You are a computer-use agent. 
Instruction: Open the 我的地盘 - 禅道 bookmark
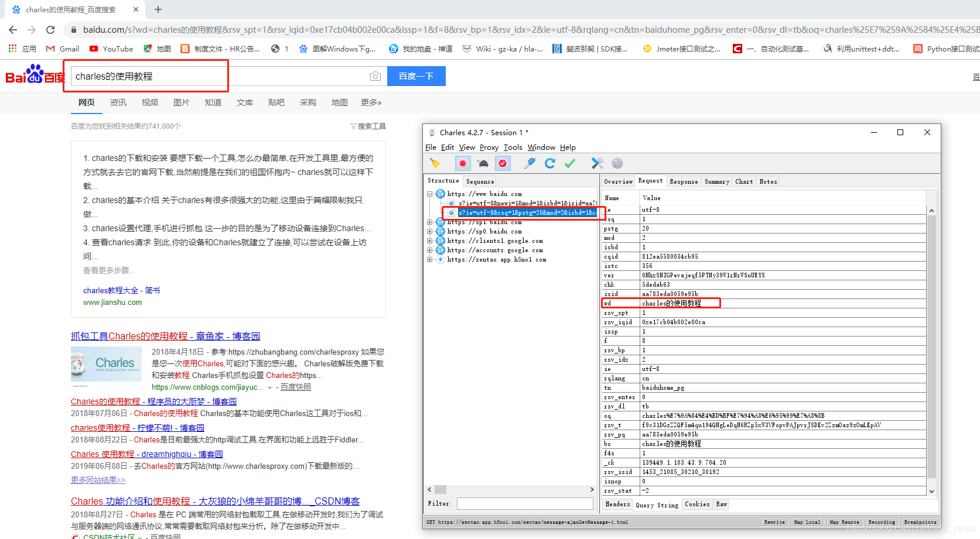(421, 49)
